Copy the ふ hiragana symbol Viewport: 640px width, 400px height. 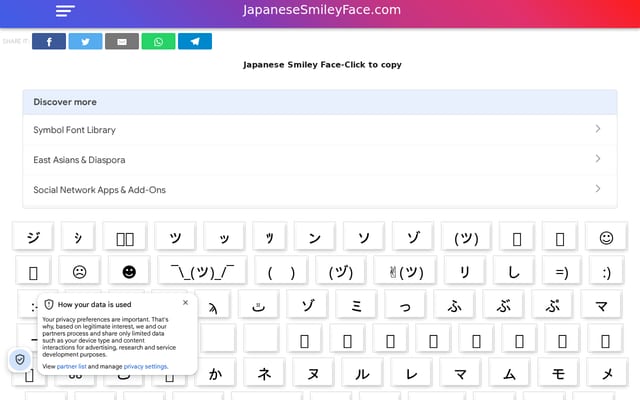coord(454,305)
